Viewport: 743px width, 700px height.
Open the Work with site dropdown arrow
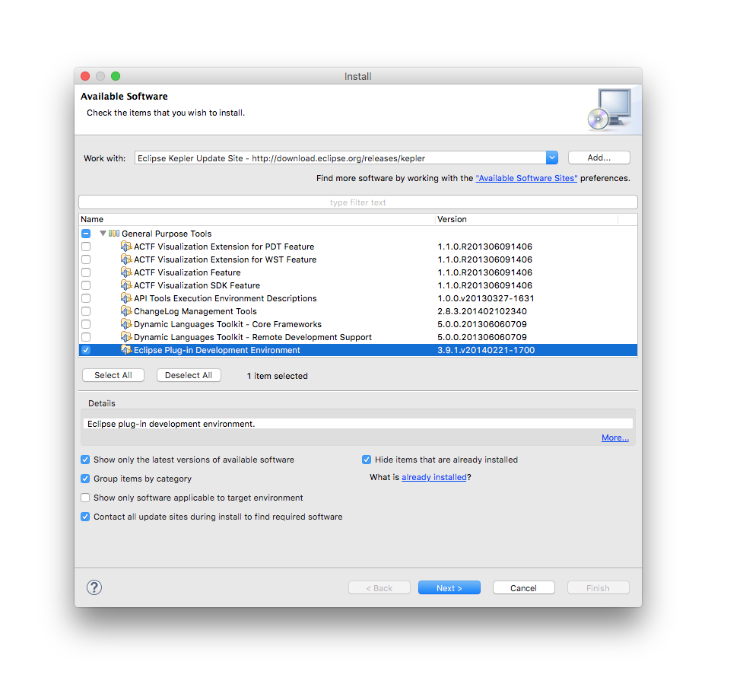(551, 157)
